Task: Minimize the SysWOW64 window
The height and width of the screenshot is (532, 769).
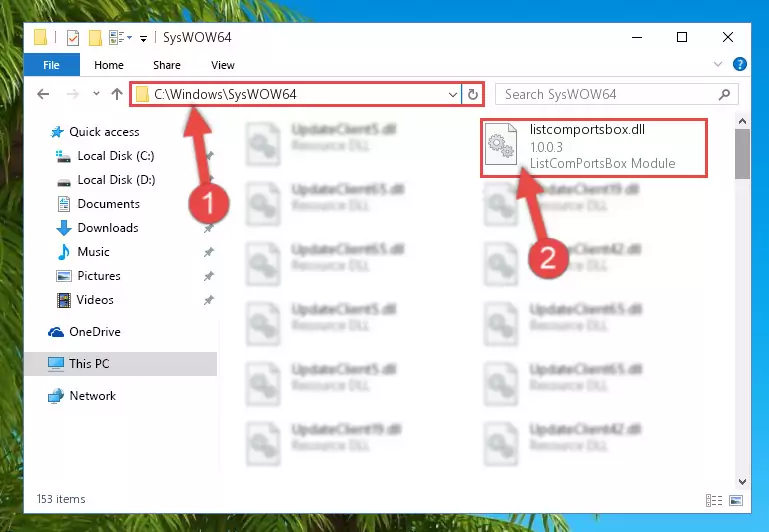Action: tap(637, 37)
